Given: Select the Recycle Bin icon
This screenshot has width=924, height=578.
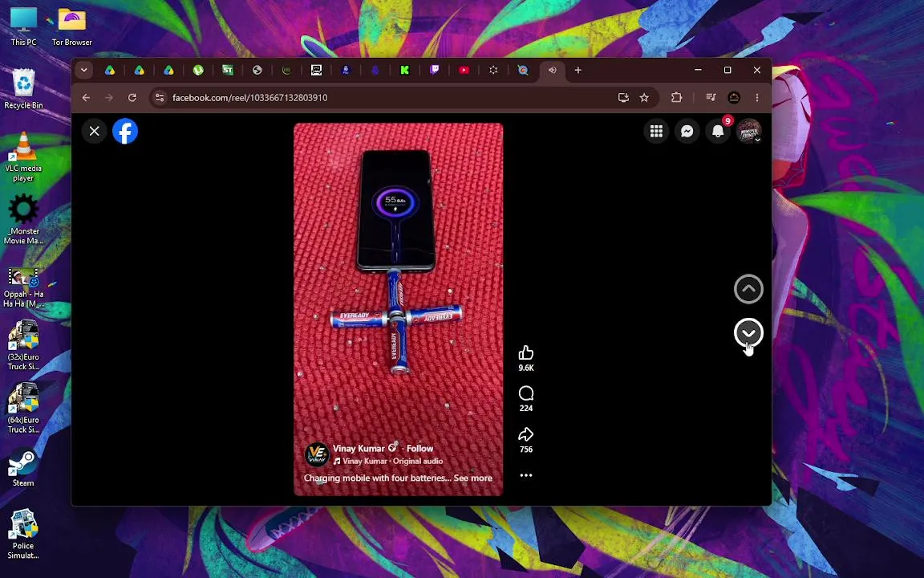Looking at the screenshot, I should tap(23, 90).
